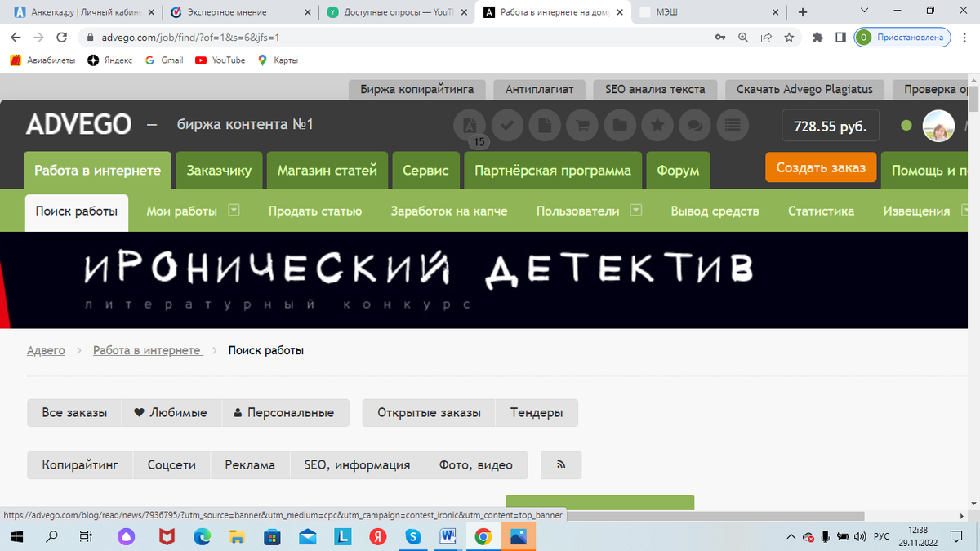Open the favorites star icon in the header
The image size is (980, 551).
point(657,125)
